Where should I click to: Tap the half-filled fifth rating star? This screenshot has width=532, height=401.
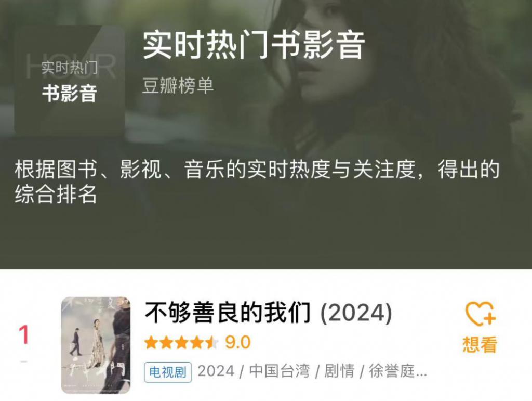[x=212, y=343]
